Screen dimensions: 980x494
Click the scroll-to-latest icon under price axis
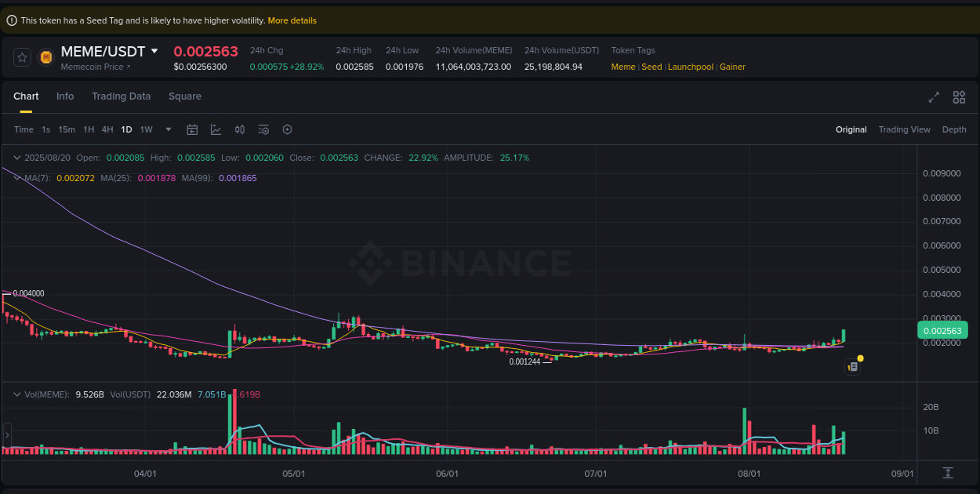(948, 473)
